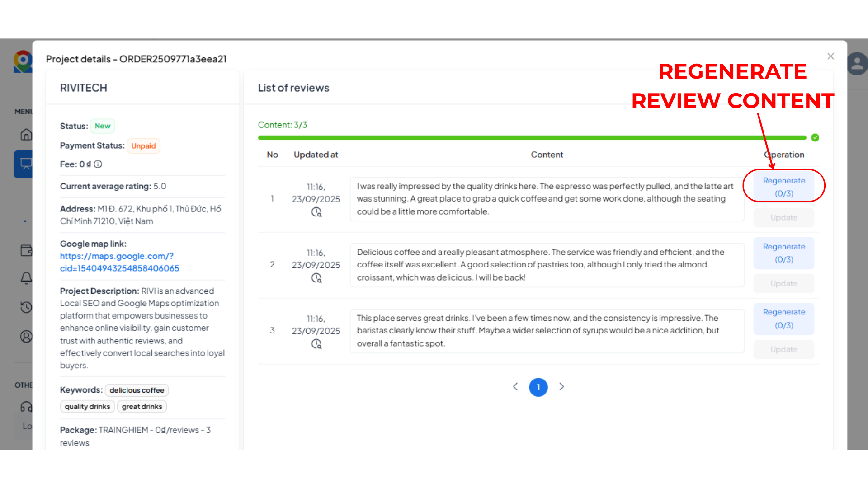Close the Project details dialog

(830, 56)
